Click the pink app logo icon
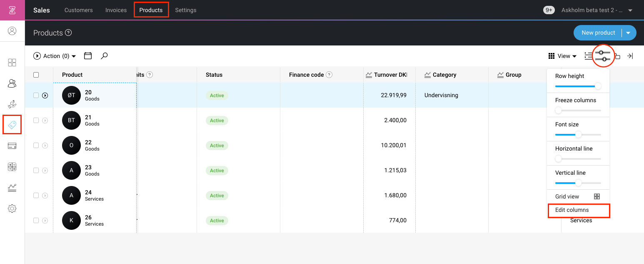 [x=12, y=10]
